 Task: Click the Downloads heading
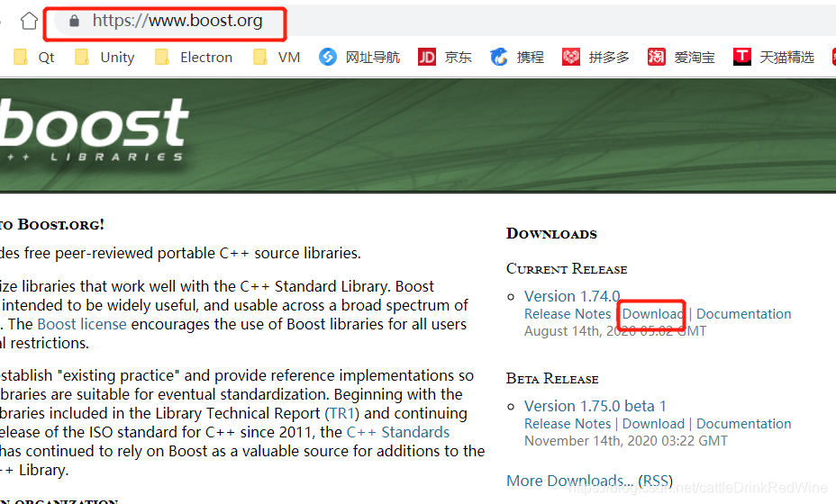click(551, 233)
